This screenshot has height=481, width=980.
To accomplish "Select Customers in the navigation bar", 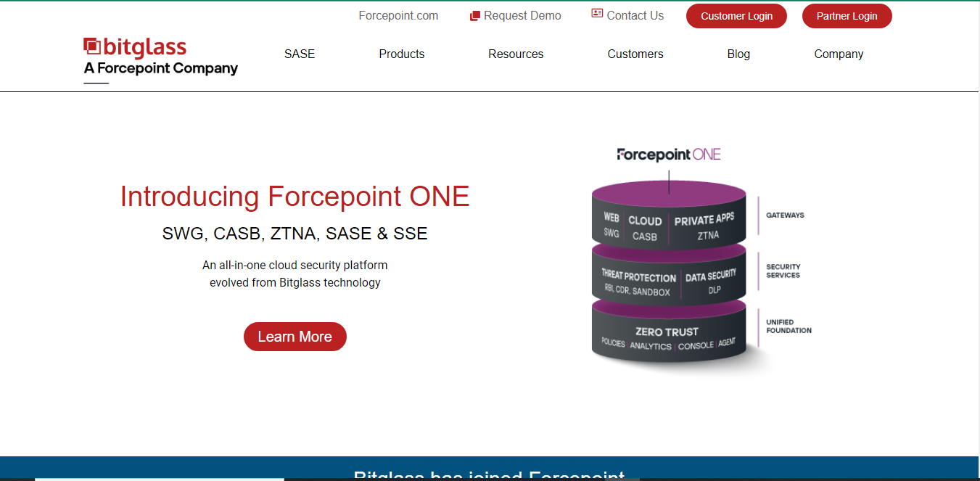I will click(635, 54).
